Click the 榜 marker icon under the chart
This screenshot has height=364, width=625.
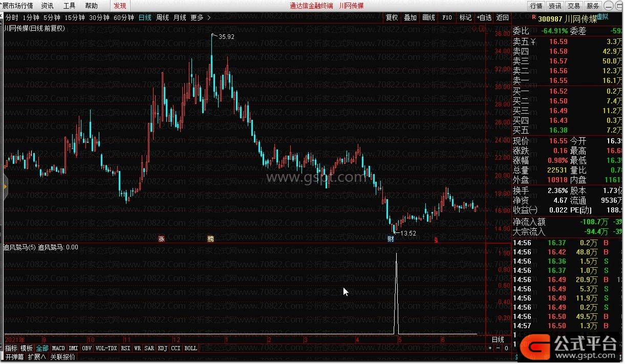click(210, 239)
